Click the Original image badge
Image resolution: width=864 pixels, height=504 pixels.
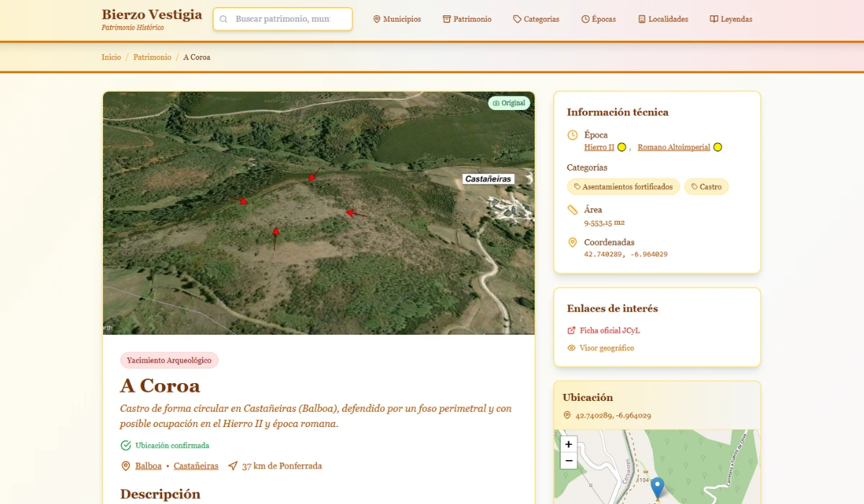[509, 103]
